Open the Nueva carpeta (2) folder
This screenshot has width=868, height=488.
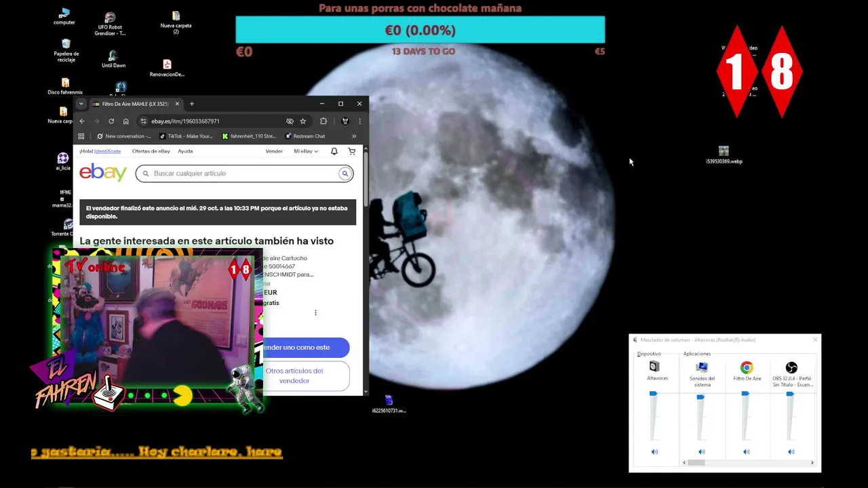[x=176, y=22]
